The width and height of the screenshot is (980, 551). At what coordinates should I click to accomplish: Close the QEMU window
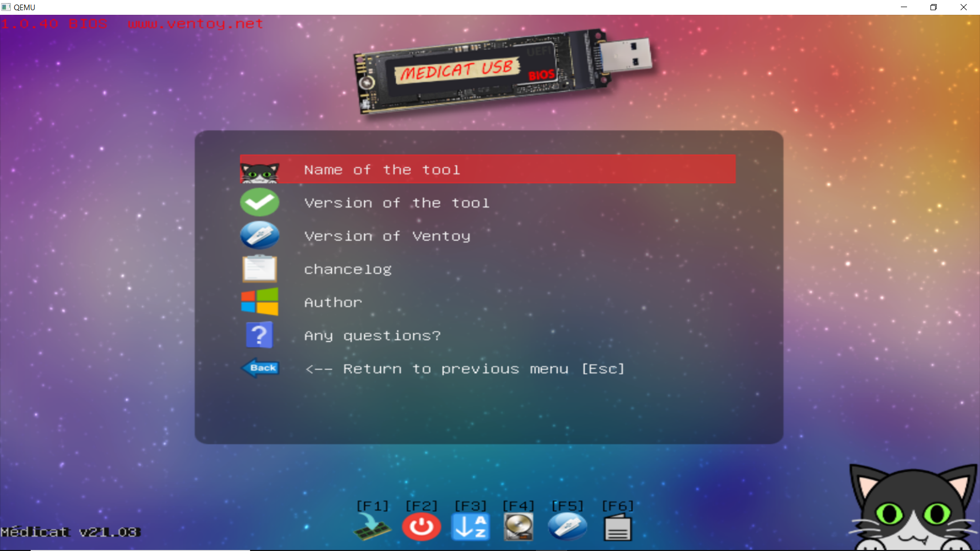click(964, 7)
